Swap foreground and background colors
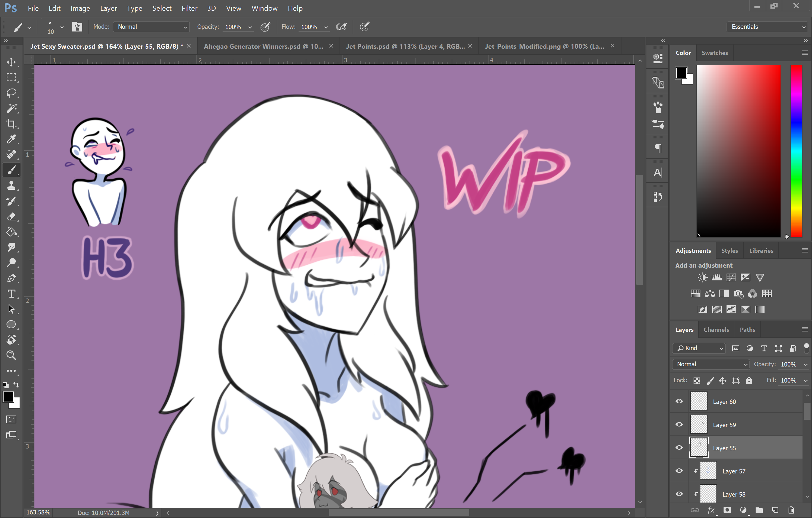This screenshot has width=812, height=518. coord(16,384)
